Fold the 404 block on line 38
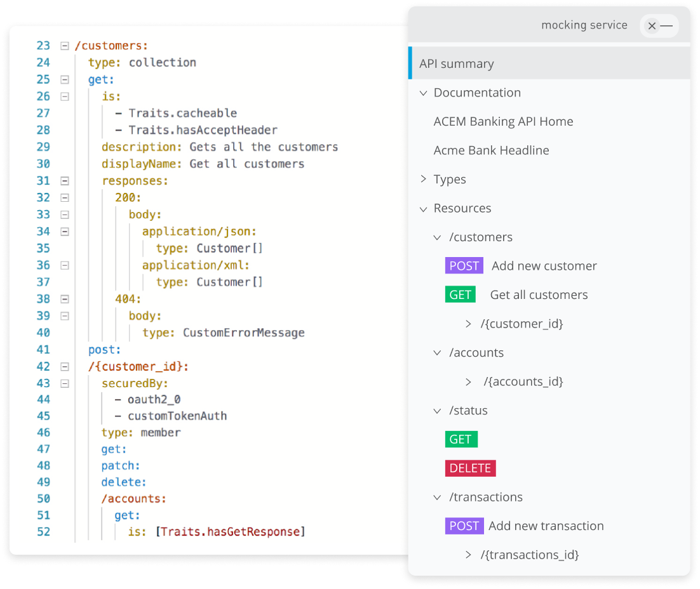 point(64,298)
